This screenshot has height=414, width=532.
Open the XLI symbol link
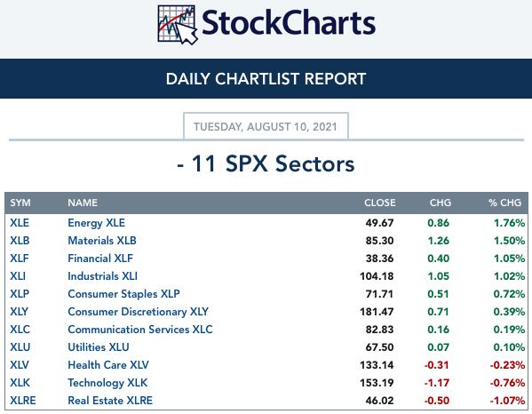point(18,276)
